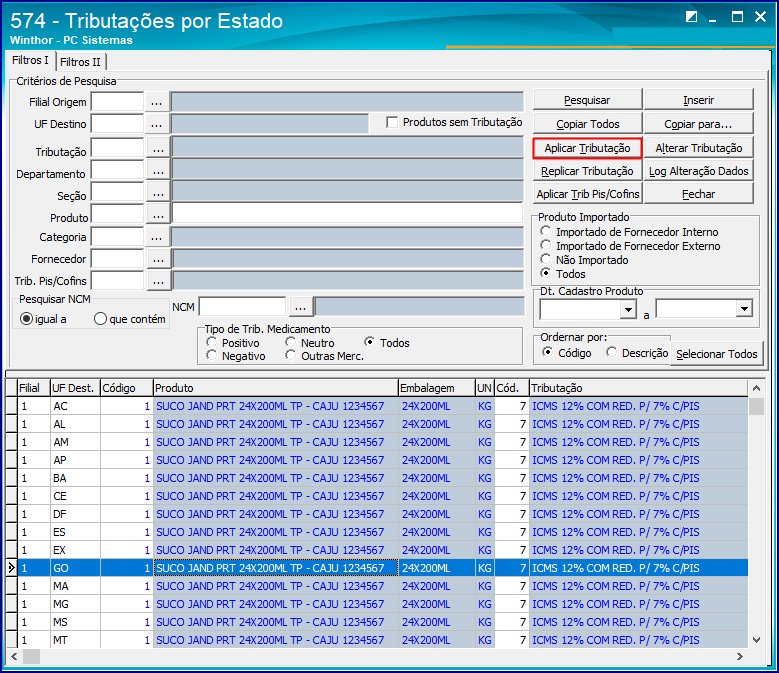The width and height of the screenshot is (779, 673).
Task: Select Importado de Fornecedor Externo option
Action: tap(546, 245)
